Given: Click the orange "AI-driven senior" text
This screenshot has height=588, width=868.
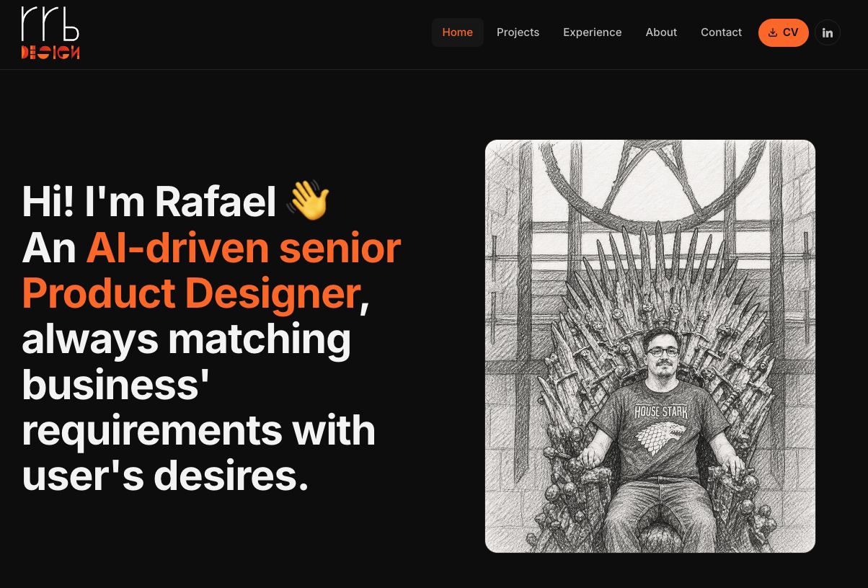Looking at the screenshot, I should tap(244, 248).
